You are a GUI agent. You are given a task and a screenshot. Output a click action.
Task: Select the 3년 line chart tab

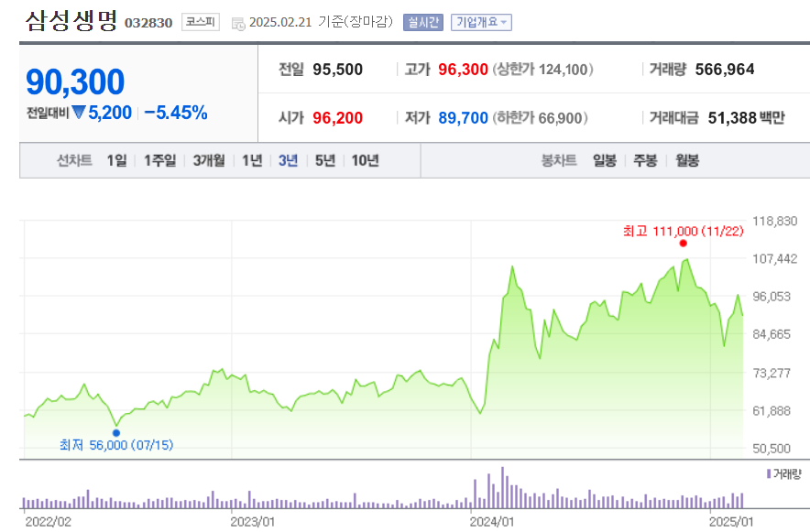[x=289, y=160]
